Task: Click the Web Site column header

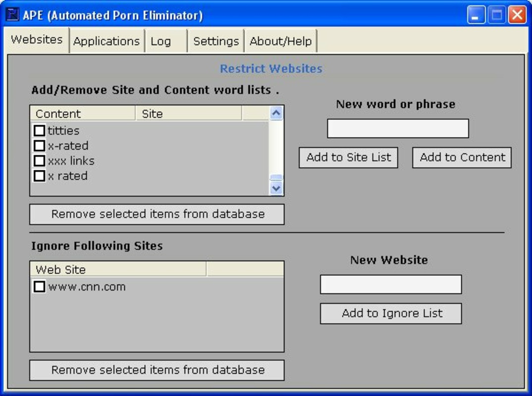Action: [118, 270]
